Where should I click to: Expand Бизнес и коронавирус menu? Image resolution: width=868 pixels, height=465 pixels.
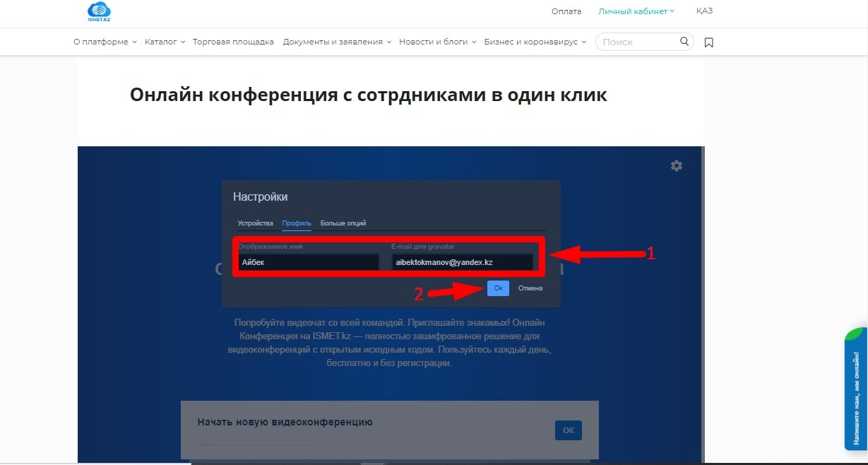(535, 42)
